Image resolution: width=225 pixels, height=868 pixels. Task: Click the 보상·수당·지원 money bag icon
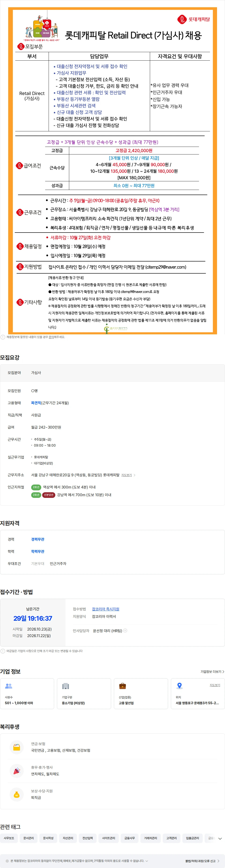[17, 794]
